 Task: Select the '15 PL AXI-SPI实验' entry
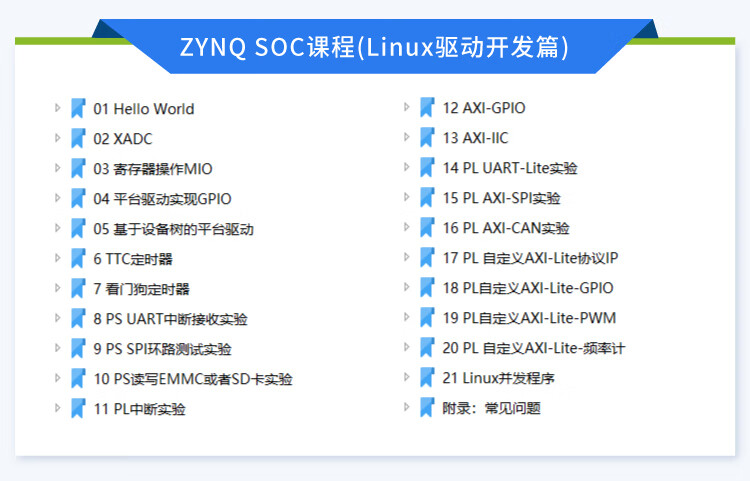(501, 198)
